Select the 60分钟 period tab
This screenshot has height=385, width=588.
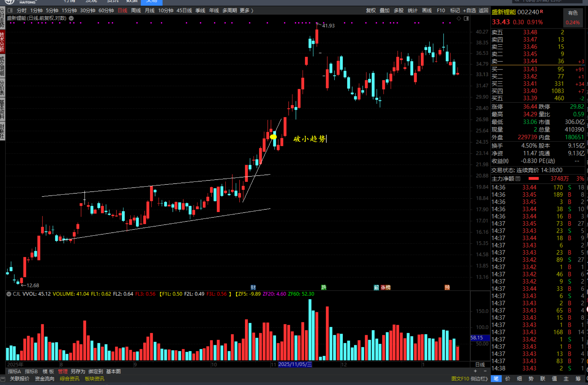(x=106, y=10)
